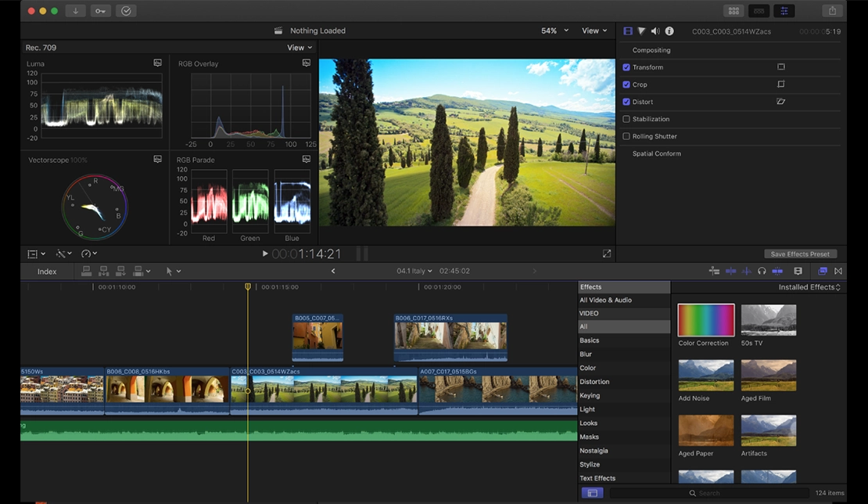Open the Installed Effects dropdown
The height and width of the screenshot is (504, 868).
tap(809, 287)
